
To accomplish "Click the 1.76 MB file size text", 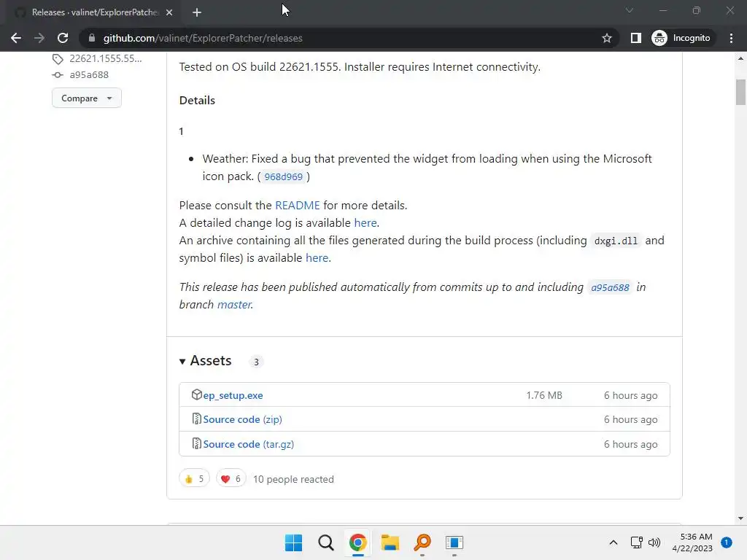I will point(544,395).
